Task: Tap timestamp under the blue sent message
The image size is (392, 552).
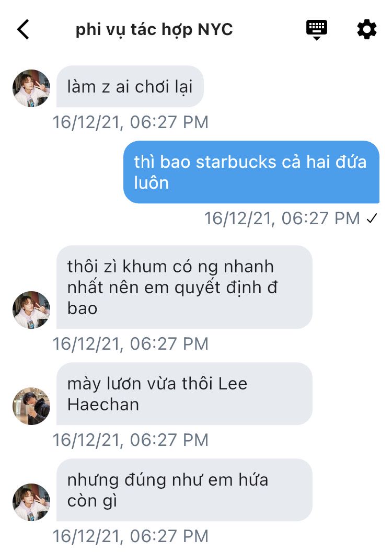Action: (x=282, y=218)
